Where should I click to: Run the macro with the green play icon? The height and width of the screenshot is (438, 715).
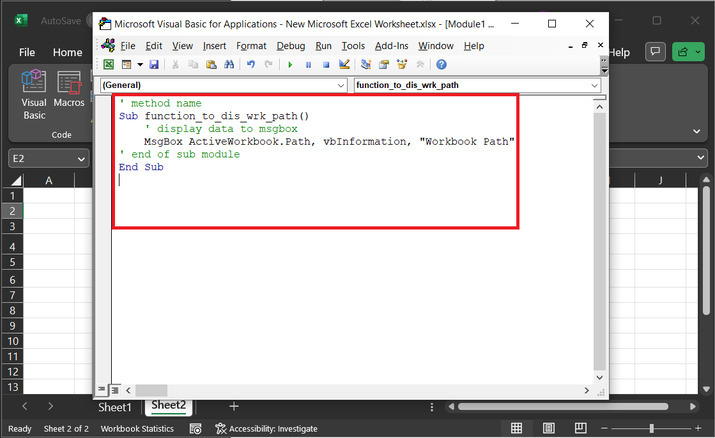290,65
